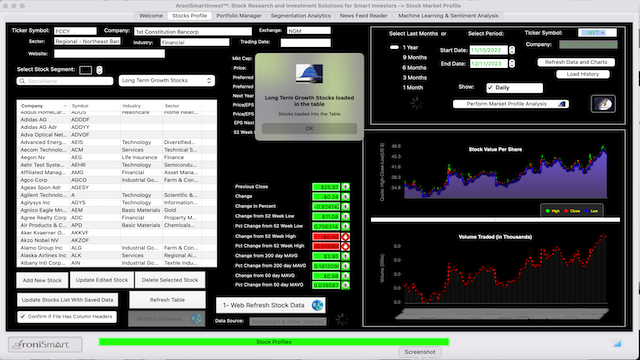
Task: Select the Aegon Nv table row
Action: pos(117,158)
